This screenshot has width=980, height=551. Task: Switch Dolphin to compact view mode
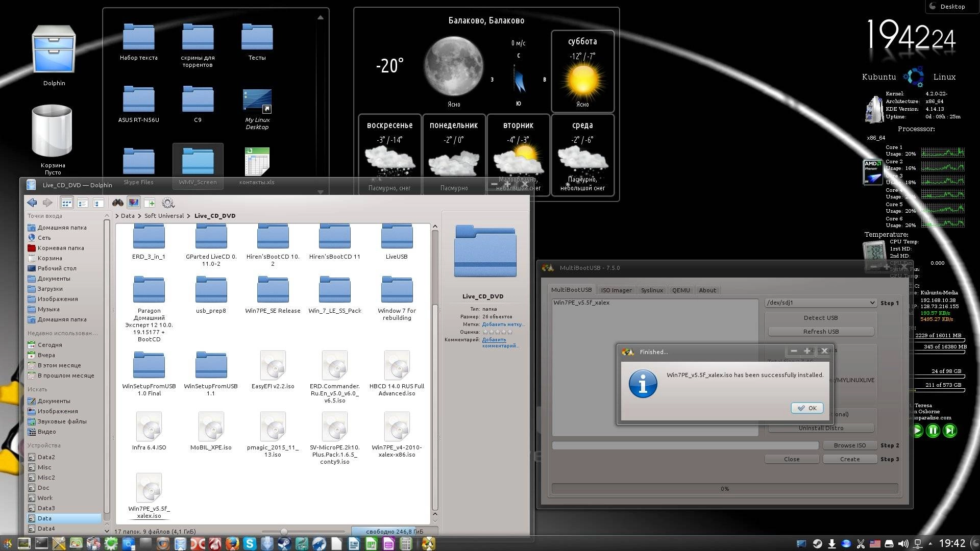point(82,203)
